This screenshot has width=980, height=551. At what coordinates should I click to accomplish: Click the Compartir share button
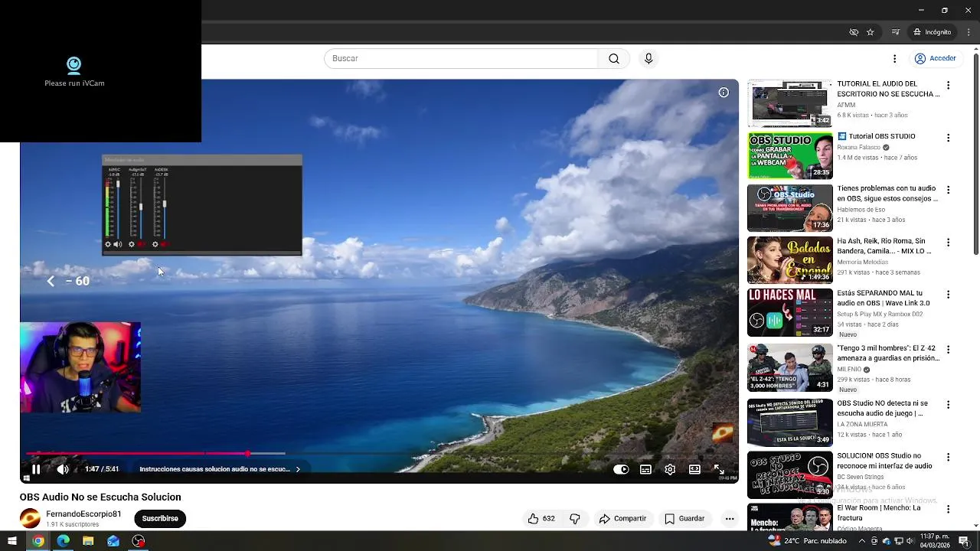(622, 519)
